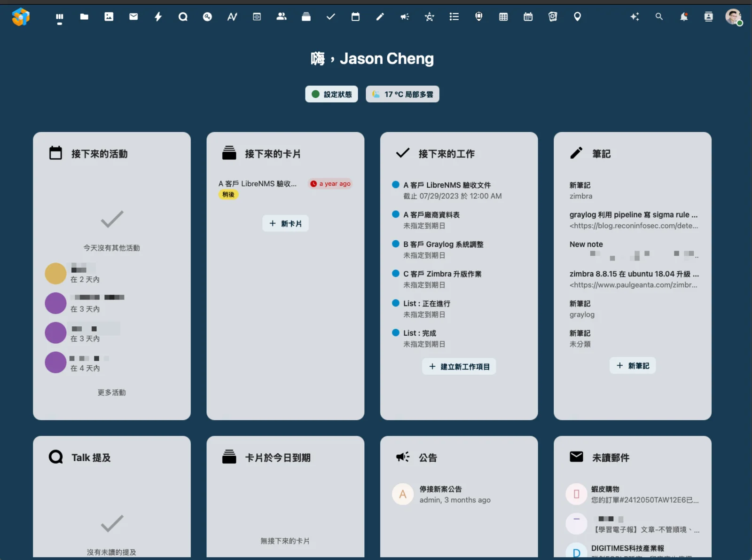752x560 pixels.
Task: Open the Notes pencil icon in top bar
Action: (x=380, y=17)
